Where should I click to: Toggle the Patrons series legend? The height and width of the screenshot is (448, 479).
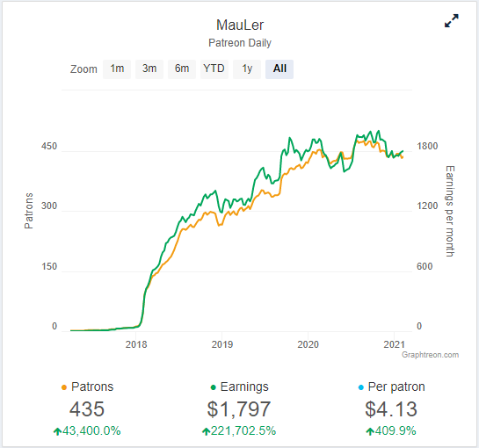click(x=87, y=387)
